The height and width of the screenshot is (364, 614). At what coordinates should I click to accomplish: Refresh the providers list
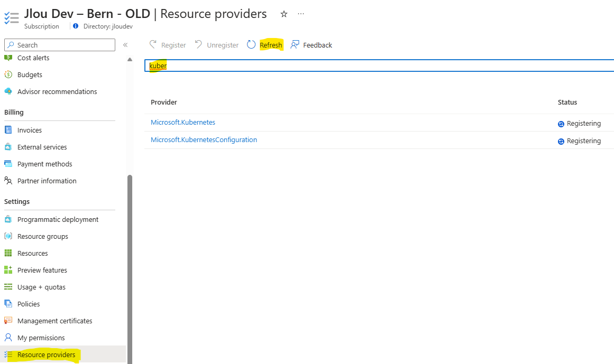pyautogui.click(x=265, y=45)
